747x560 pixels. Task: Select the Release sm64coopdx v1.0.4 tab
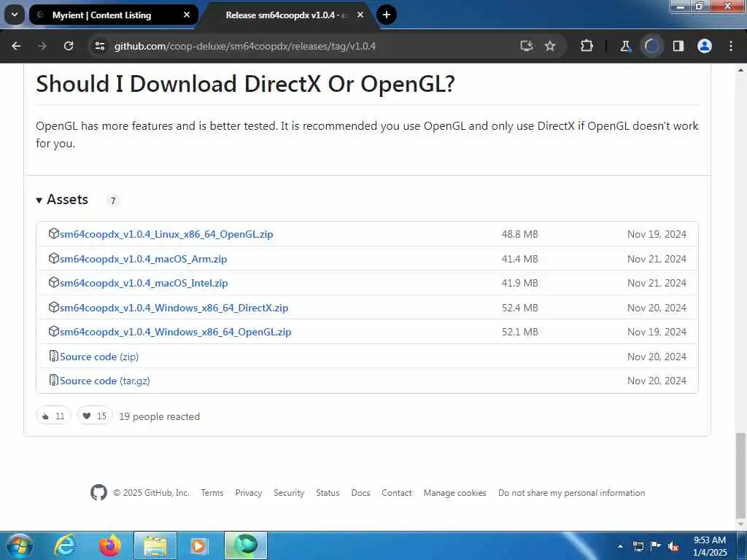click(286, 15)
